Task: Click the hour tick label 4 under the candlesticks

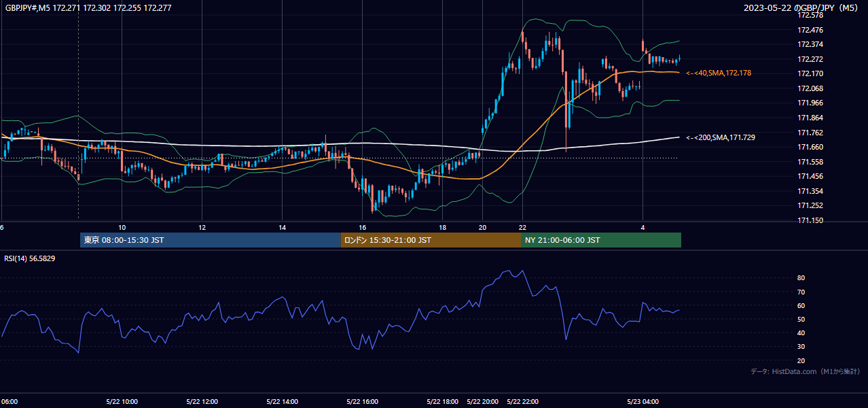Action: pyautogui.click(x=643, y=227)
